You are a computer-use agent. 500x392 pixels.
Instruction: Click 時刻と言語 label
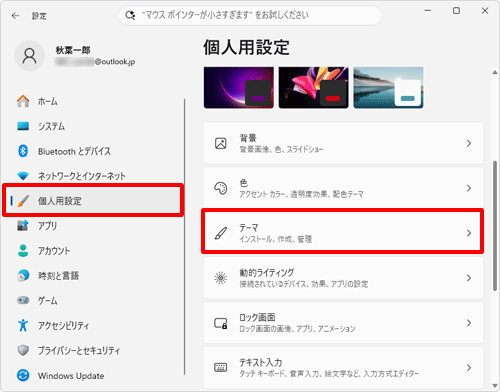click(58, 276)
